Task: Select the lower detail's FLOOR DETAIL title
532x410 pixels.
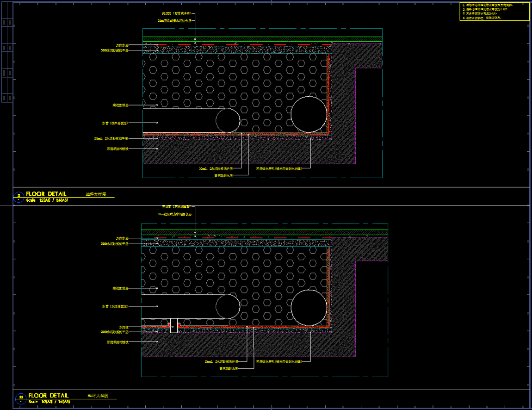Action: click(x=48, y=396)
